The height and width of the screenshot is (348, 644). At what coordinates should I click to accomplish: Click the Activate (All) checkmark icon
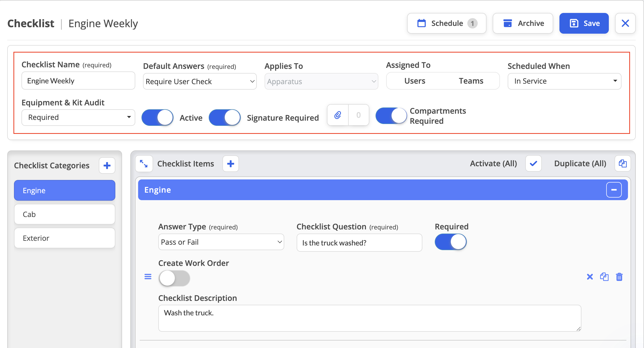tap(533, 164)
